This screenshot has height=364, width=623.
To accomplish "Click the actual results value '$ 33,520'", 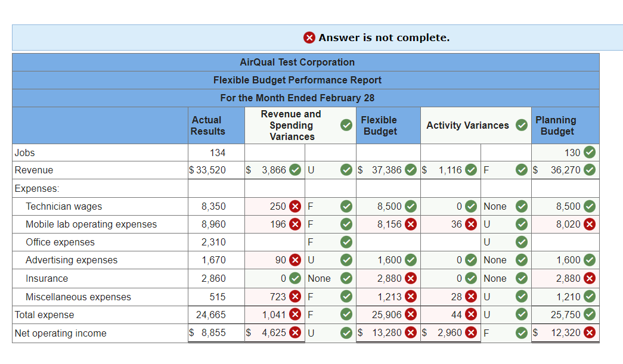I will [x=207, y=170].
